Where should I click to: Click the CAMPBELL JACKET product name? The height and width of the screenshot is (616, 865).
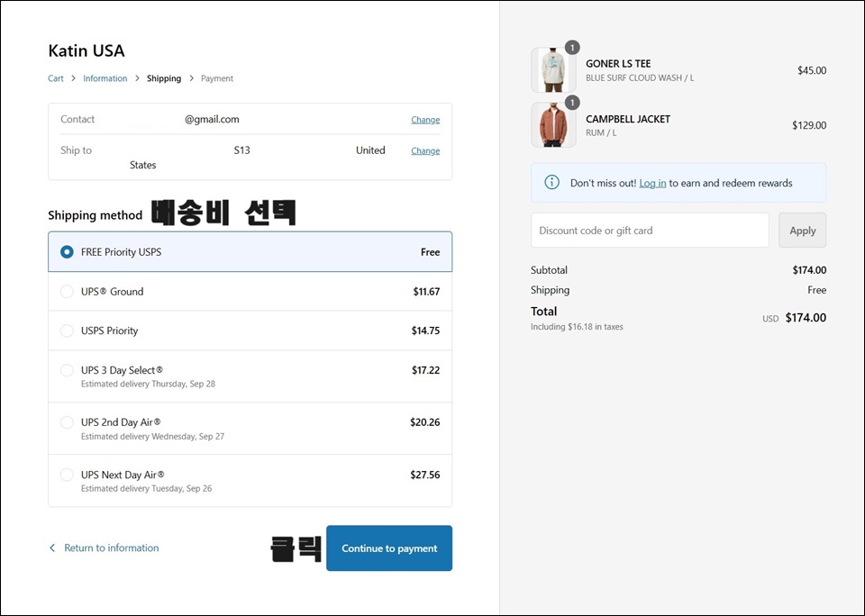coord(628,119)
